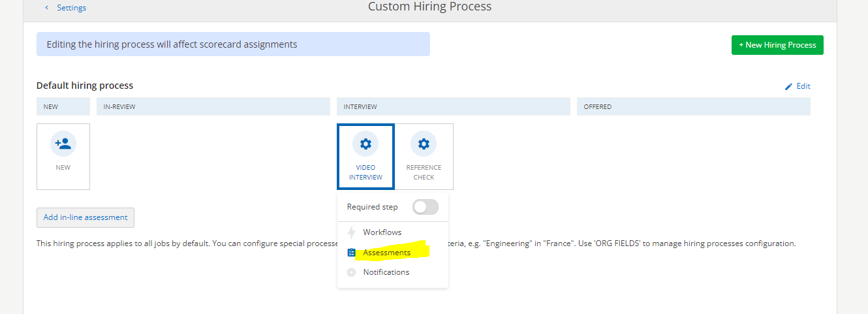The image size is (868, 314).
Task: Click the back chevron beside Settings
Action: 46,8
